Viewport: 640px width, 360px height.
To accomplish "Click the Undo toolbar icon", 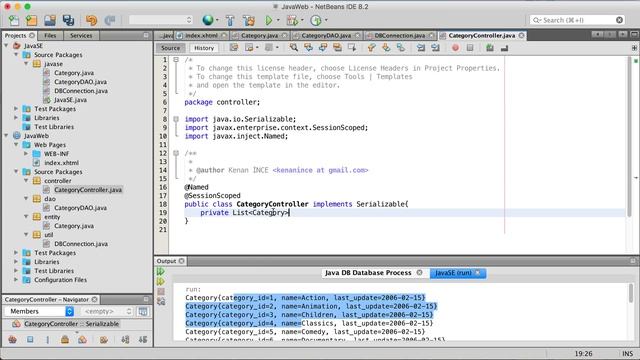I will (x=91, y=20).
